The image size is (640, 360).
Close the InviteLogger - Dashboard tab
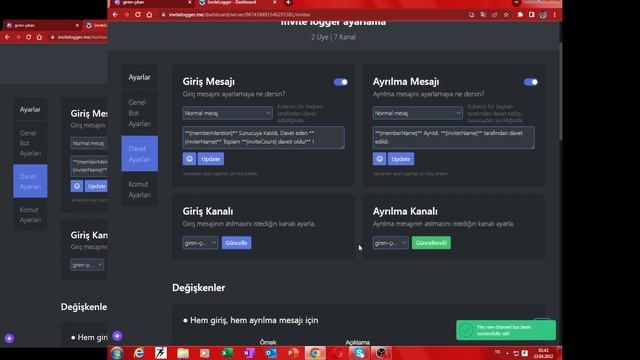(x=274, y=2)
